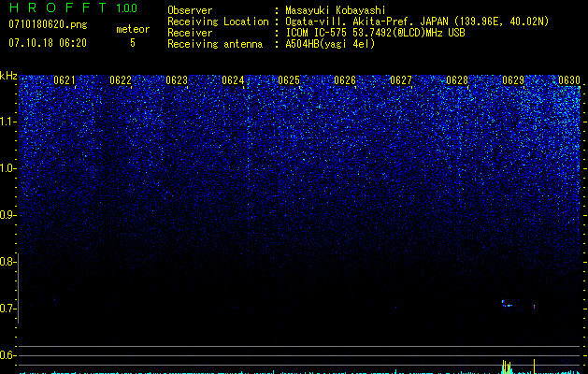Select the filename 0710180620.png
The width and height of the screenshot is (588, 374).
(48, 25)
